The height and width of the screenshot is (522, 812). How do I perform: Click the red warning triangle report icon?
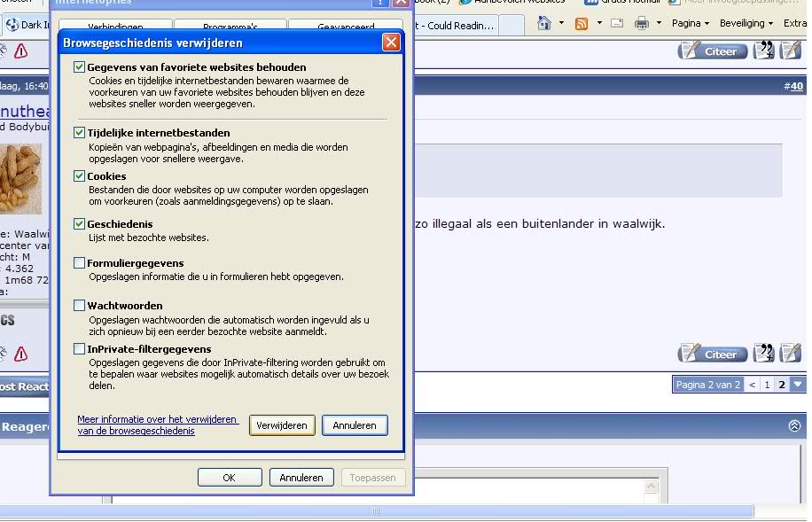(x=20, y=51)
